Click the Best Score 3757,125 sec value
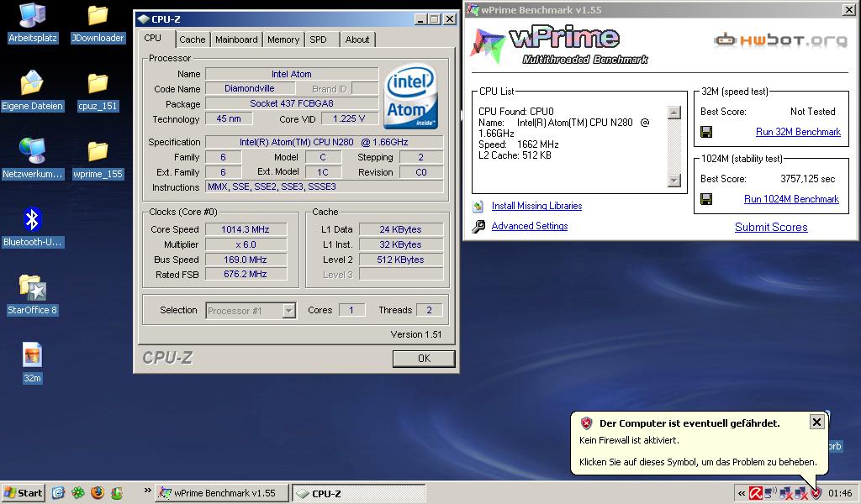 point(807,179)
